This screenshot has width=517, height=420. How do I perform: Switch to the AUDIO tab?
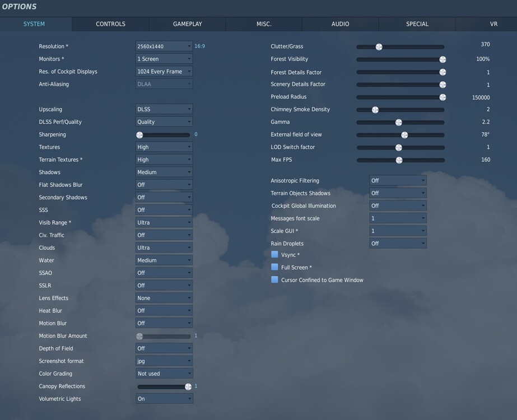[x=339, y=24]
